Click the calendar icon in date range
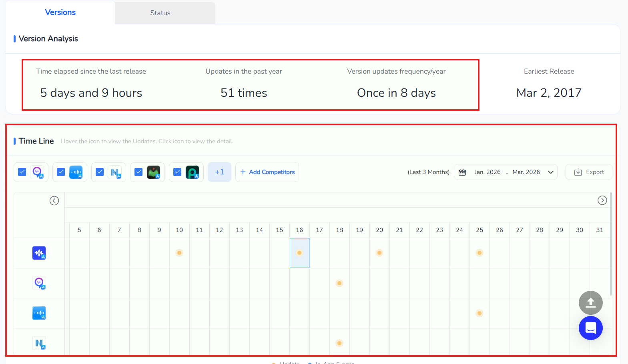This screenshot has width=628, height=364. 462,172
